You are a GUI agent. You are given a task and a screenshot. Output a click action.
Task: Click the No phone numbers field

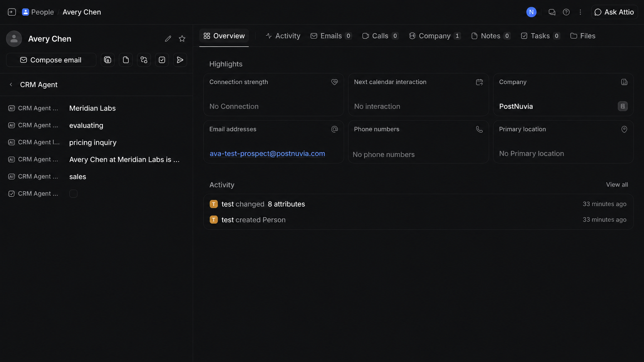[384, 154]
